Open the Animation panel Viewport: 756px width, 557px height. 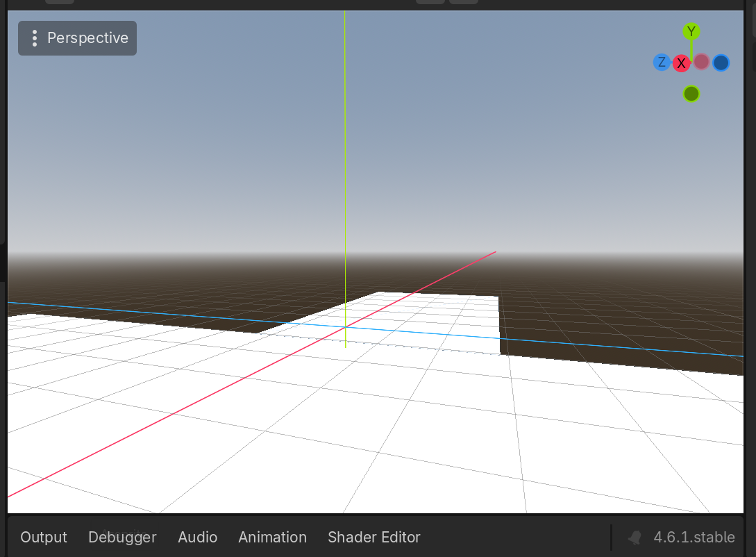click(272, 537)
